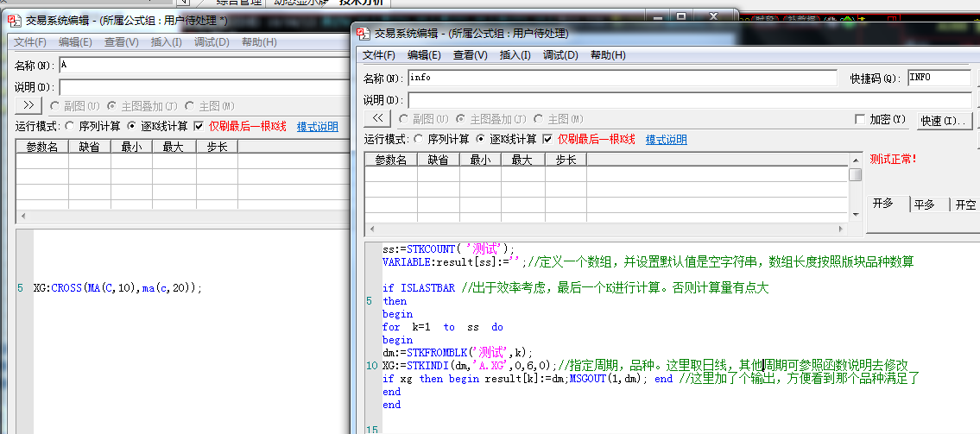
Task: Click 参数名 column header in A window
Action: tap(42, 147)
